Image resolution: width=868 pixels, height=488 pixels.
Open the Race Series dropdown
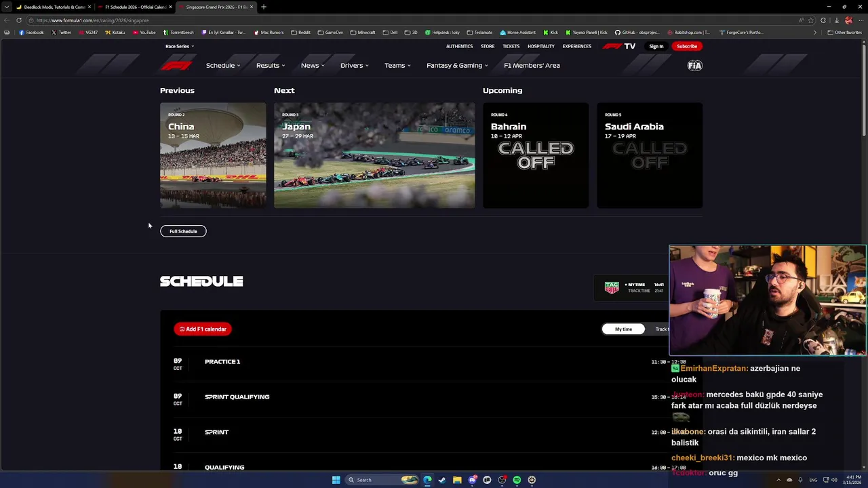(x=180, y=46)
